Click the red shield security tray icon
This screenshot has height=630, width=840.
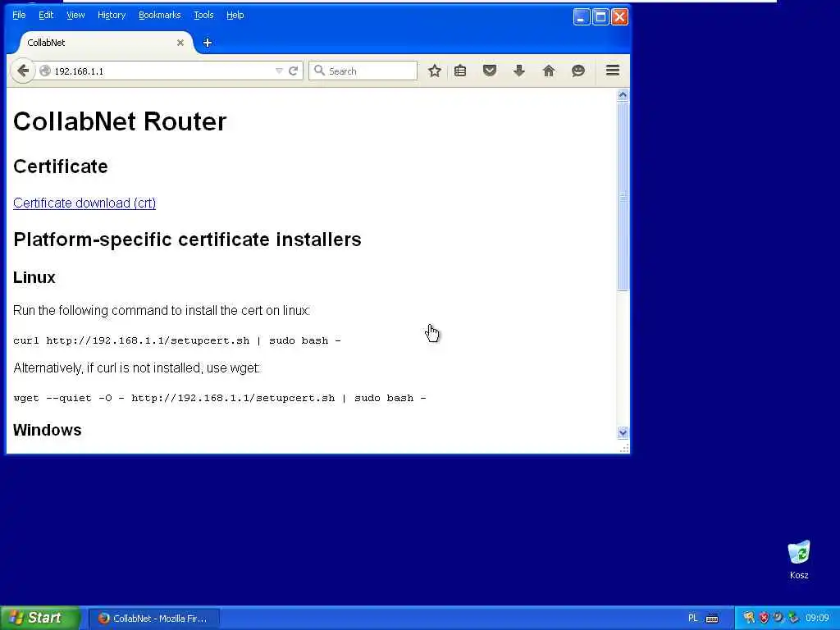pyautogui.click(x=764, y=619)
